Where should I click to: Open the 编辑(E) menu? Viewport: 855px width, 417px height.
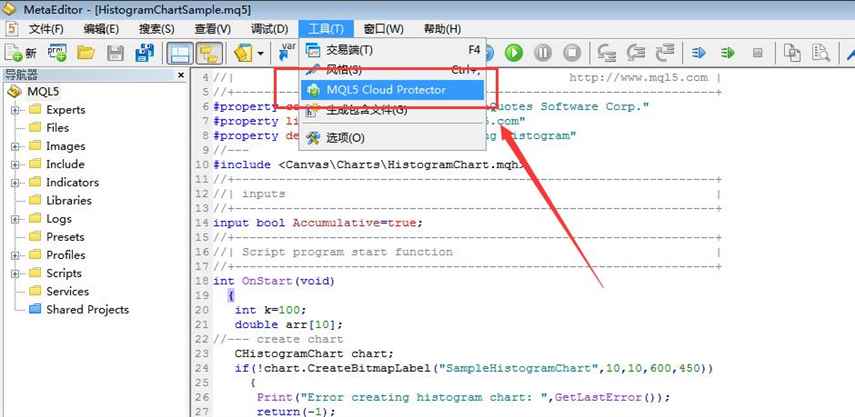pos(101,29)
